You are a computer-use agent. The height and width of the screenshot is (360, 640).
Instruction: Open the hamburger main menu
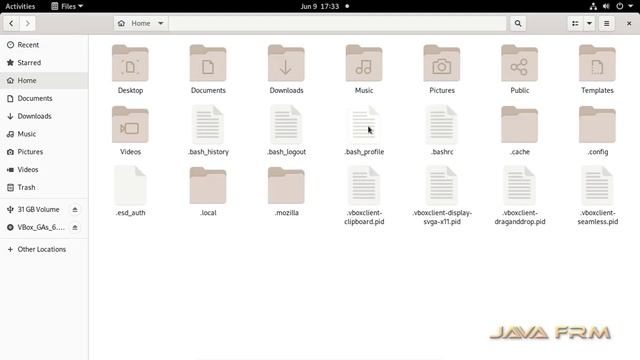pyautogui.click(x=607, y=23)
